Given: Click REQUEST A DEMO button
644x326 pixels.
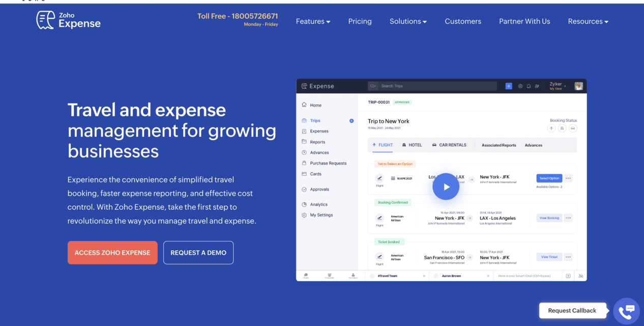Looking at the screenshot, I should click(198, 252).
